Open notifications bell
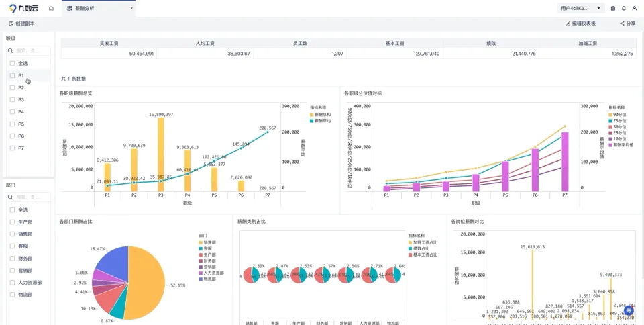644x325 pixels. (624, 8)
